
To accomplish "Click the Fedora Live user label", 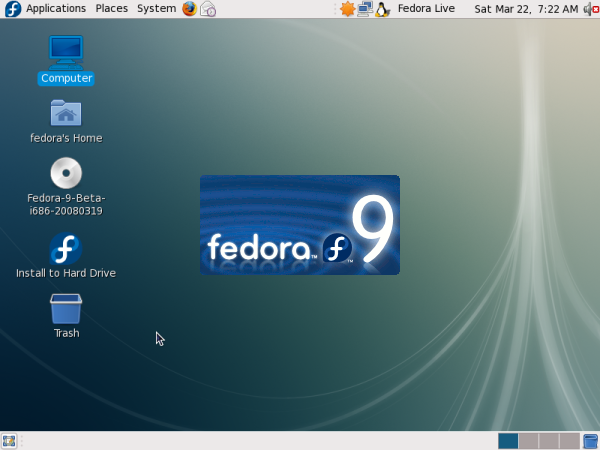I will pyautogui.click(x=426, y=8).
